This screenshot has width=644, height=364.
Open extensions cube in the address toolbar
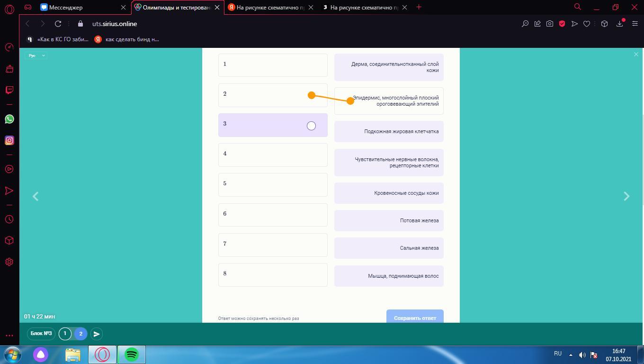604,24
